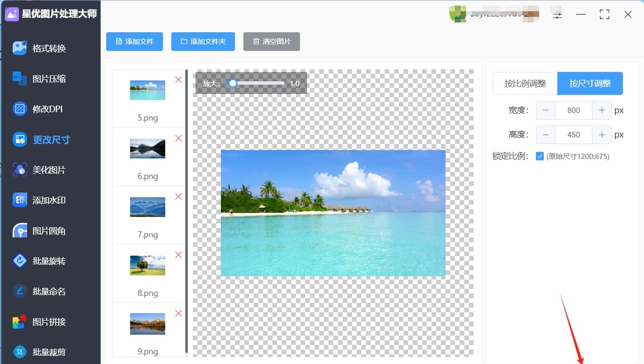Remove 8.png with its red X

pyautogui.click(x=178, y=255)
